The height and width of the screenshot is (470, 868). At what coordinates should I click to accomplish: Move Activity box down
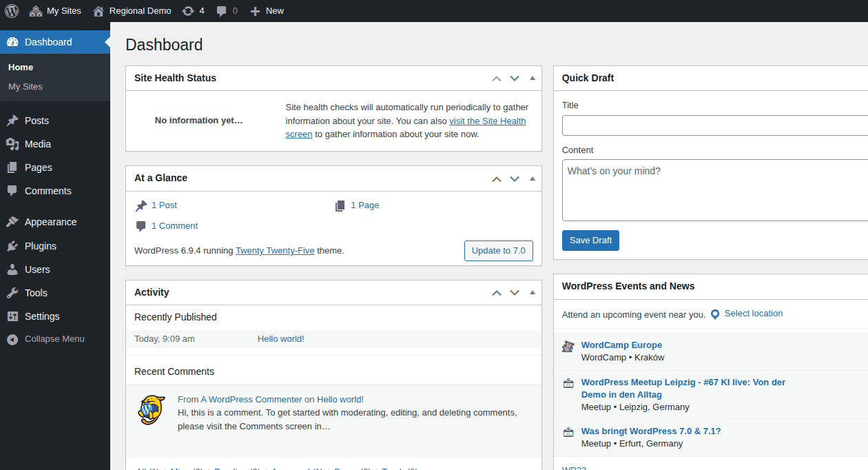point(515,292)
